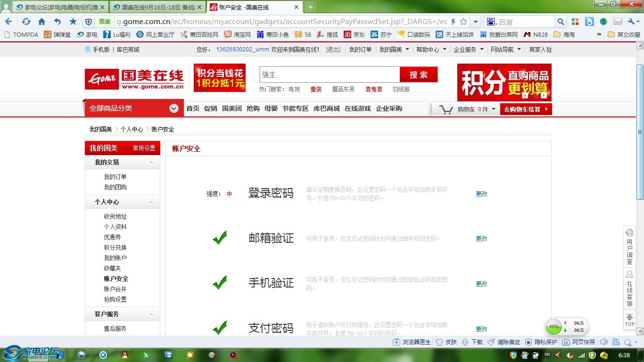Open 促销 in the navigation bar
The image size is (644, 362).
(211, 108)
